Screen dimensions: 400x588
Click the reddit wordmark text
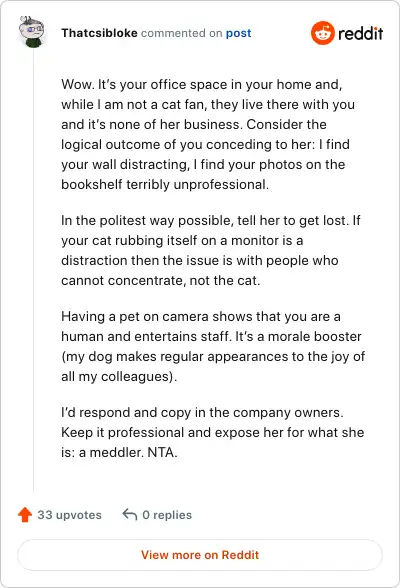click(360, 33)
